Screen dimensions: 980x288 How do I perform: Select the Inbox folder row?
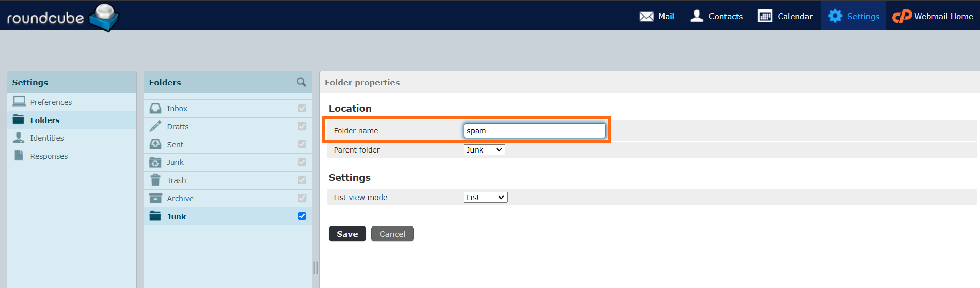pos(228,109)
